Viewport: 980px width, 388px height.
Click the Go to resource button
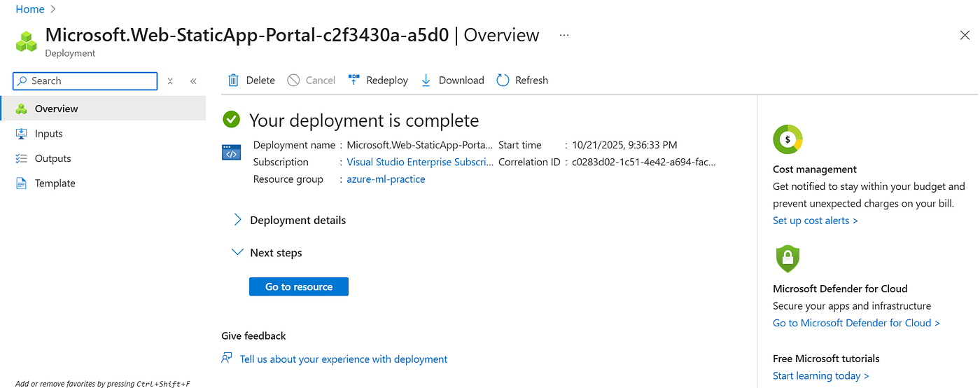299,286
